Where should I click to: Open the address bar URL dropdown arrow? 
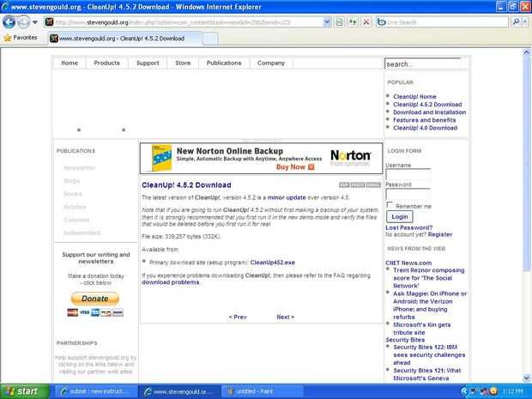tap(326, 22)
